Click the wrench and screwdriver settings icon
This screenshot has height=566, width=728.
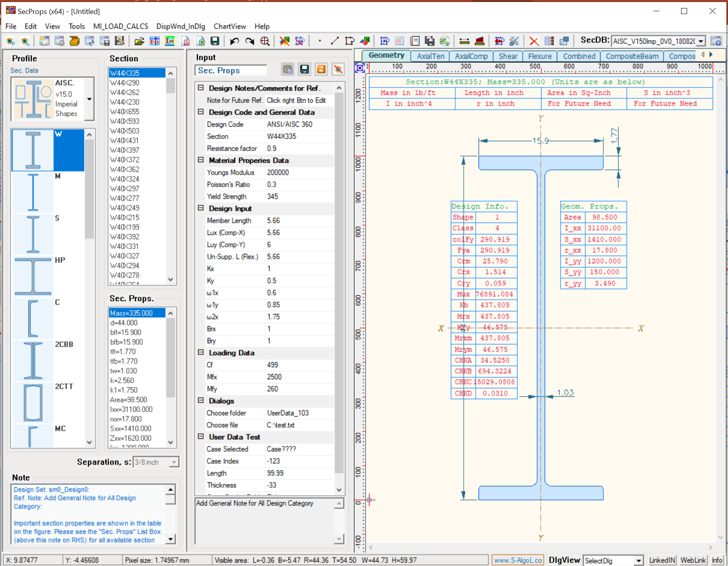(514, 41)
